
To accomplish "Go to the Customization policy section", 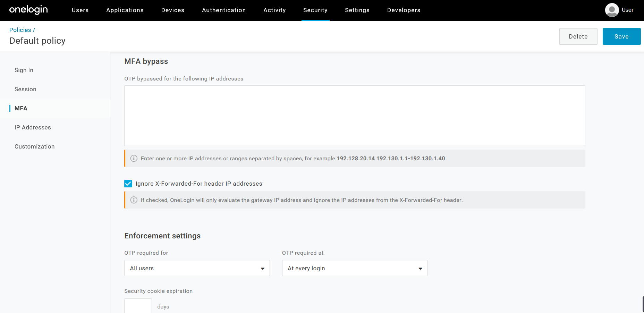I will pyautogui.click(x=35, y=146).
